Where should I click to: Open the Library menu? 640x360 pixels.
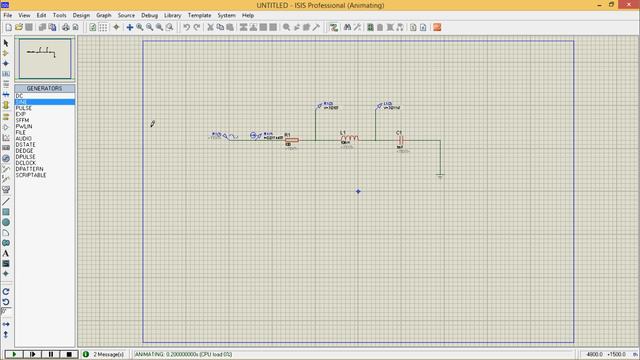[172, 15]
